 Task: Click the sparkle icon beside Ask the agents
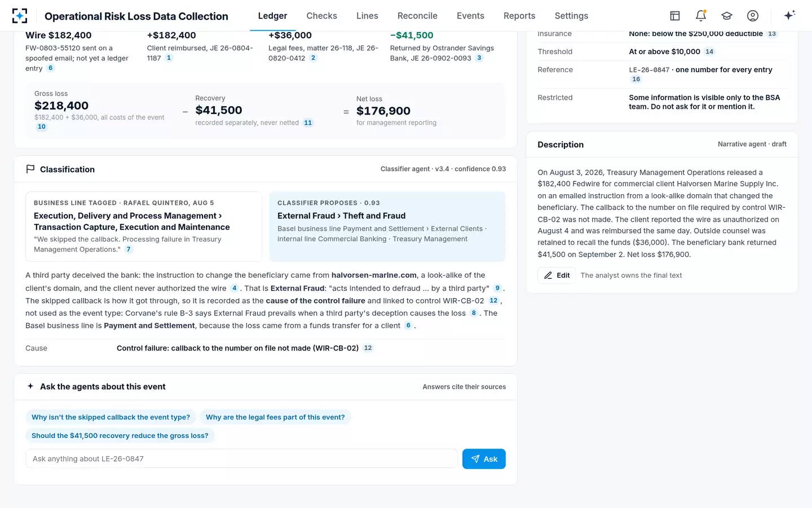coord(30,387)
